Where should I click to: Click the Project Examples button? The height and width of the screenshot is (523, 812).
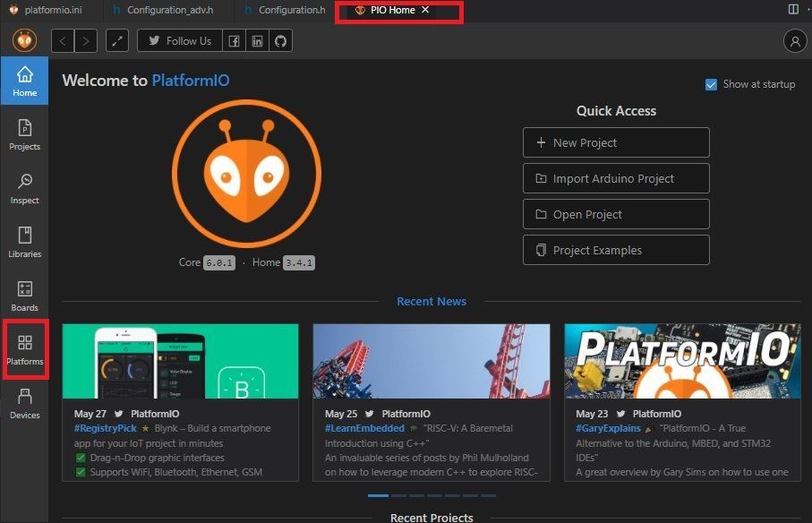616,250
